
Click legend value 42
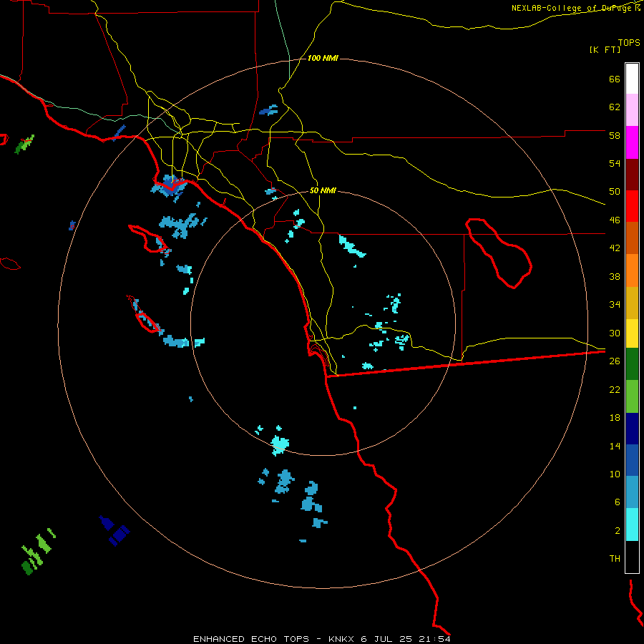coord(615,248)
